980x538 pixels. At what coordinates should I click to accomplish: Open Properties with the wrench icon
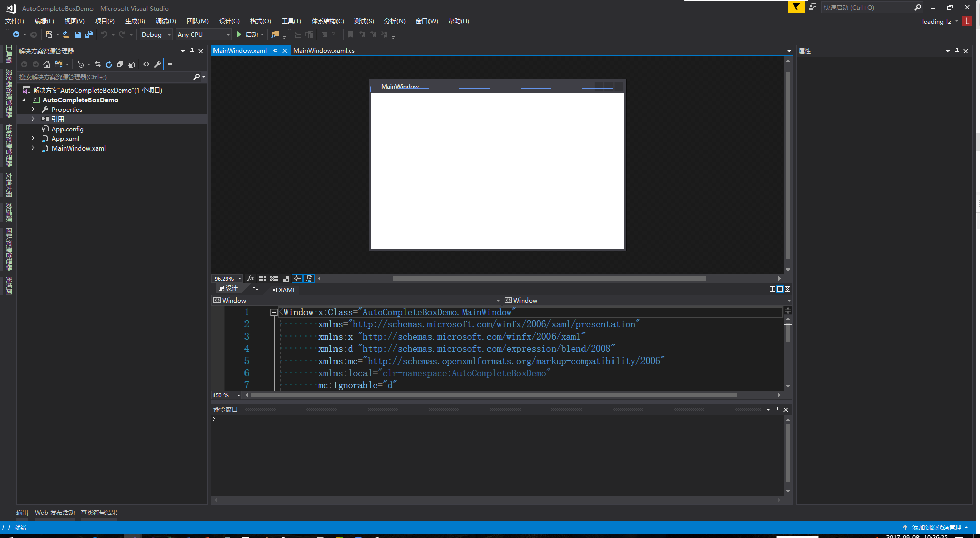pyautogui.click(x=158, y=64)
